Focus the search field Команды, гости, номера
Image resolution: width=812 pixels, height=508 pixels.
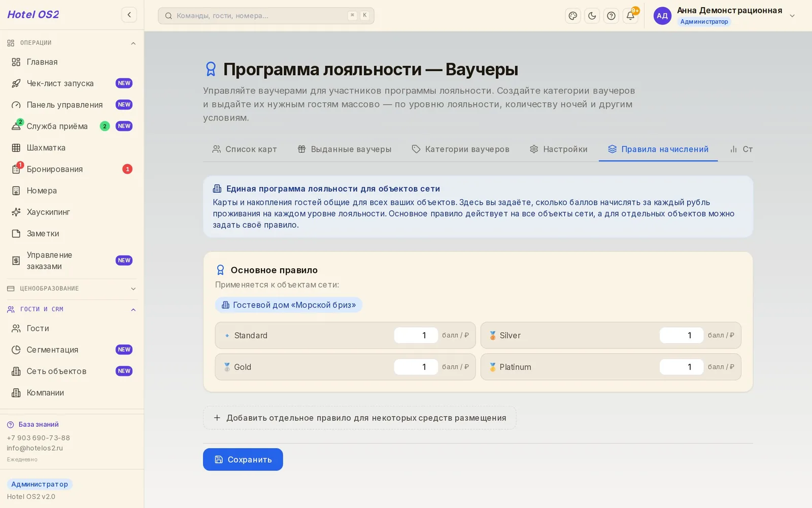[266, 16]
